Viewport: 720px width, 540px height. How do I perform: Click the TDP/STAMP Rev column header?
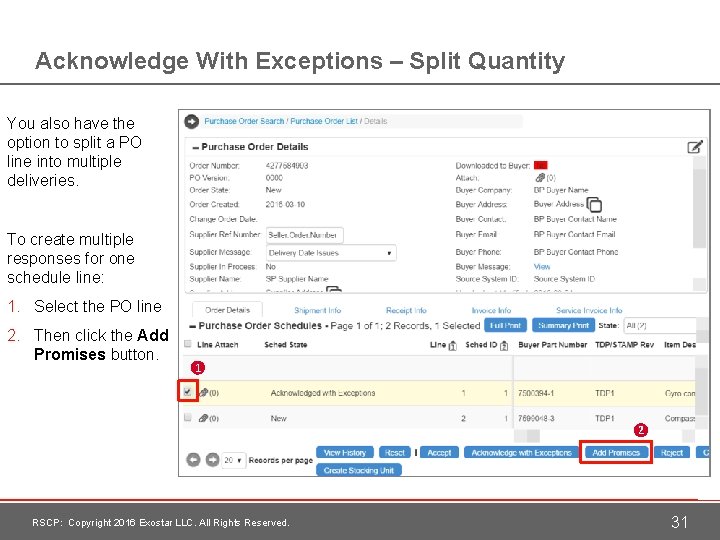click(x=624, y=345)
